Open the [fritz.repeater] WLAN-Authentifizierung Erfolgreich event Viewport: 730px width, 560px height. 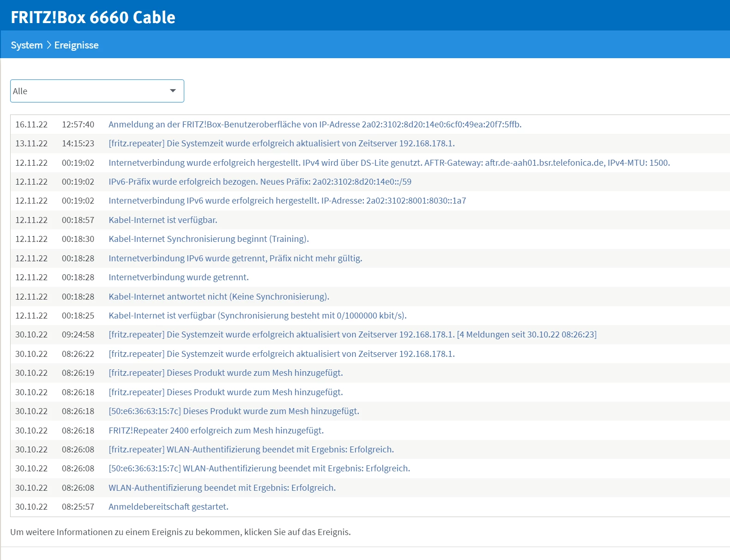(x=251, y=450)
